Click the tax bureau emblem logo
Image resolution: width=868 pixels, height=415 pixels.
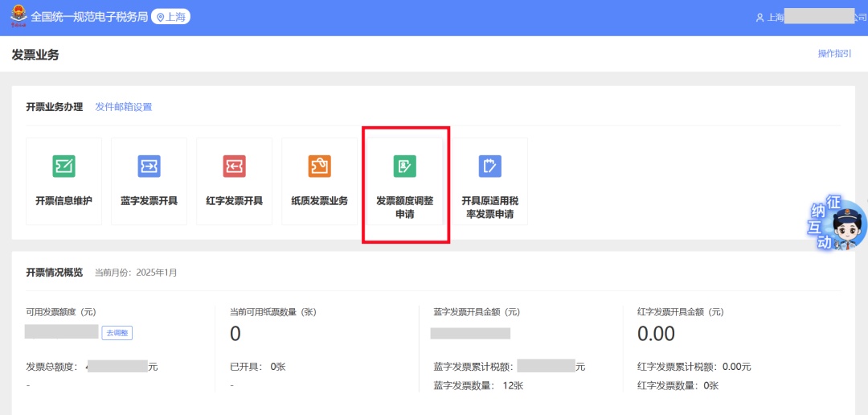point(18,15)
